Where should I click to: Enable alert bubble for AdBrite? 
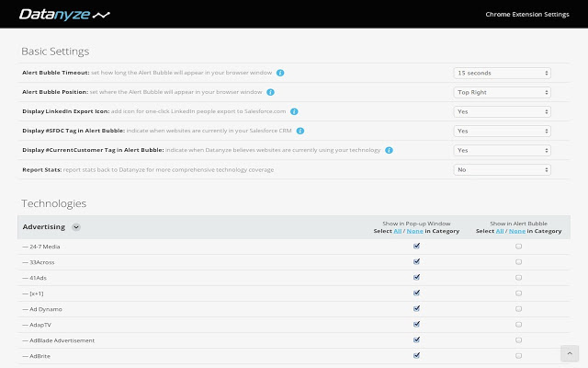point(518,356)
